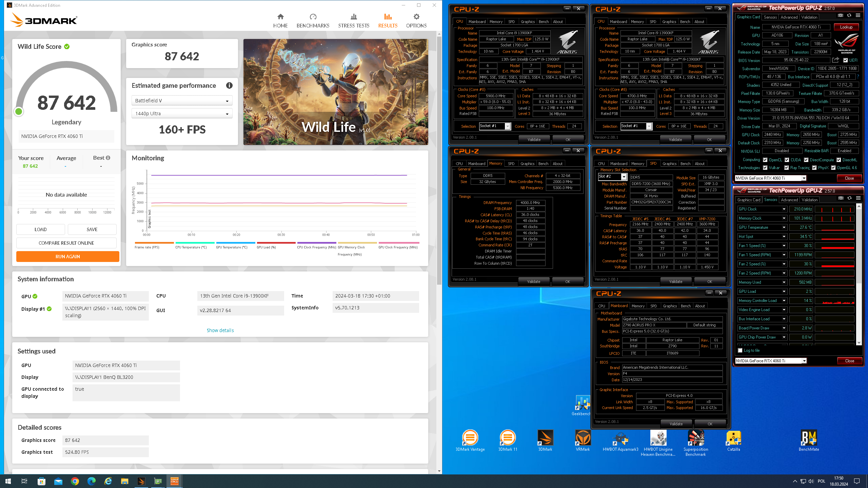Click the volume icon in system tray
This screenshot has width=868, height=488.
click(x=811, y=481)
